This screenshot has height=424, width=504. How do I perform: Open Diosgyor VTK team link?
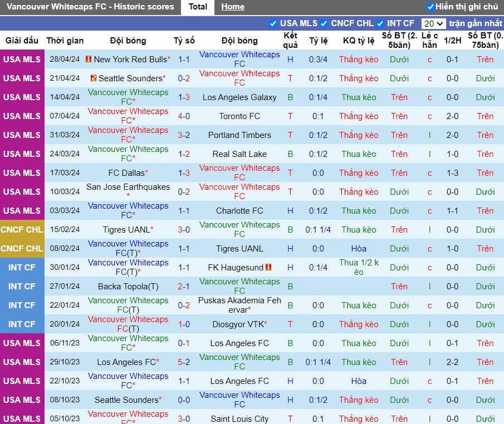pos(238,324)
